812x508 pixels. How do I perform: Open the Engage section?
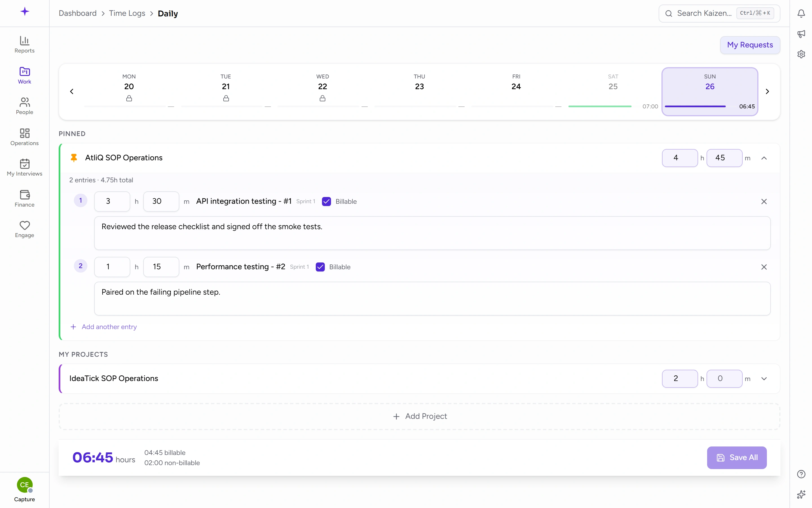pos(25,229)
